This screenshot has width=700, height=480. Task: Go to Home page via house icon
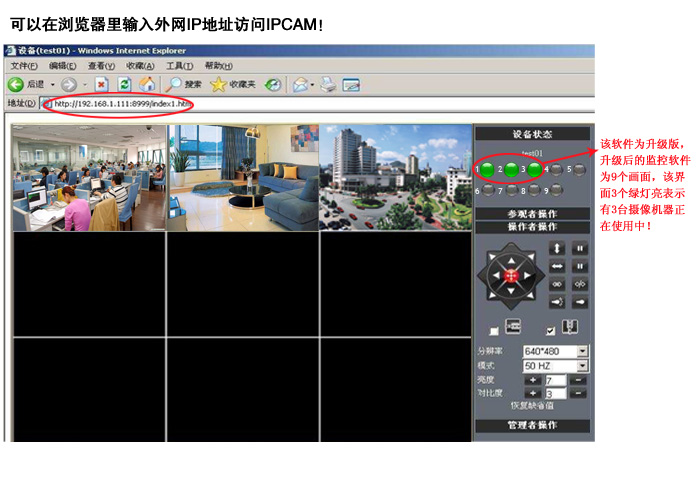[x=147, y=85]
